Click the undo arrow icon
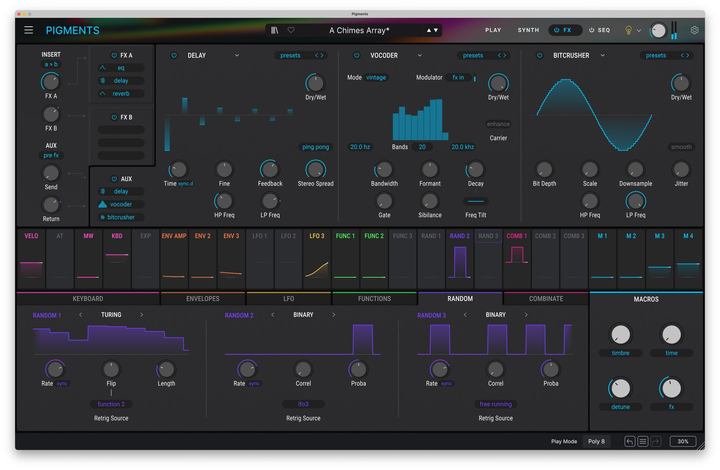 point(630,441)
